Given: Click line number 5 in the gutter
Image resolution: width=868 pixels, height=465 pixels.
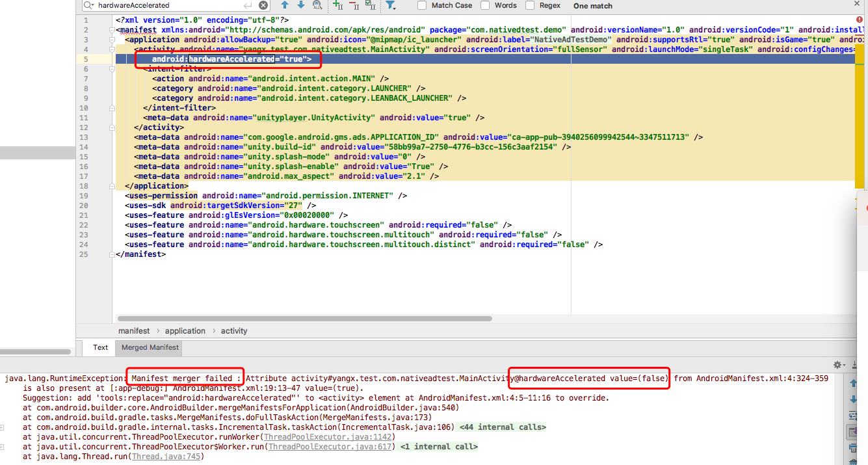Looking at the screenshot, I should [x=86, y=59].
